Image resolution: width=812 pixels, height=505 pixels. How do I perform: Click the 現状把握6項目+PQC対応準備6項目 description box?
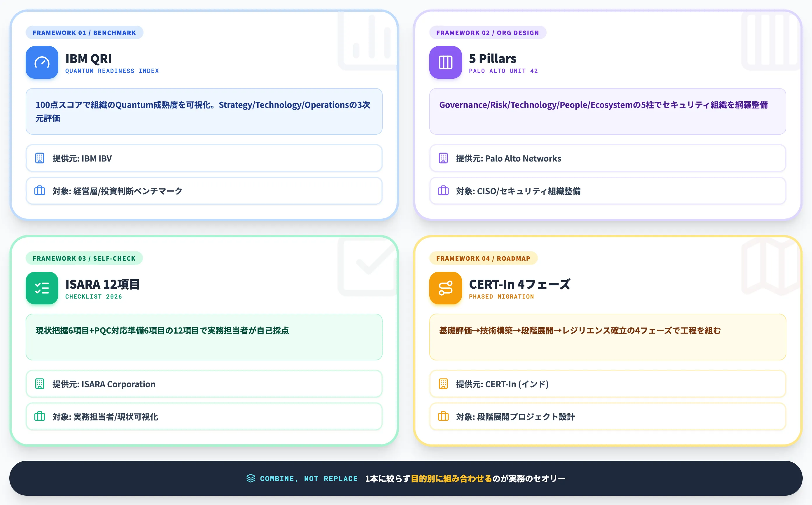204,337
